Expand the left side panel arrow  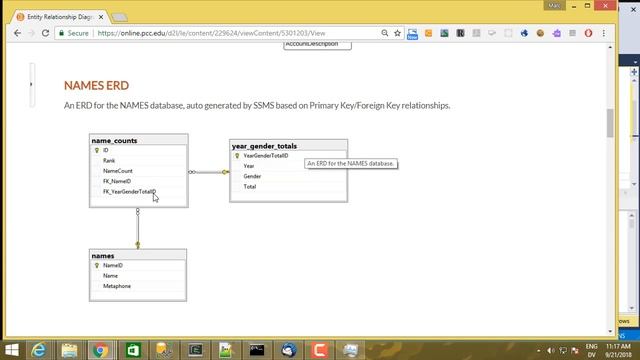tap(31, 84)
